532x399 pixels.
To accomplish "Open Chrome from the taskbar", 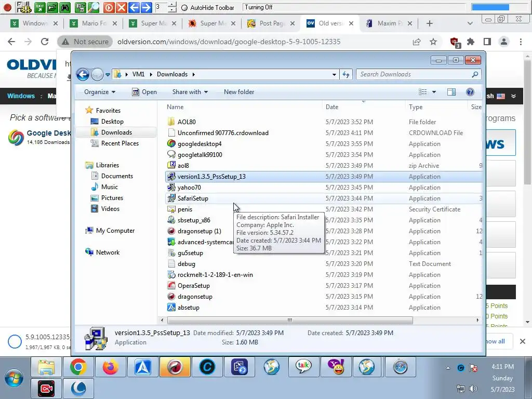I will [78, 367].
